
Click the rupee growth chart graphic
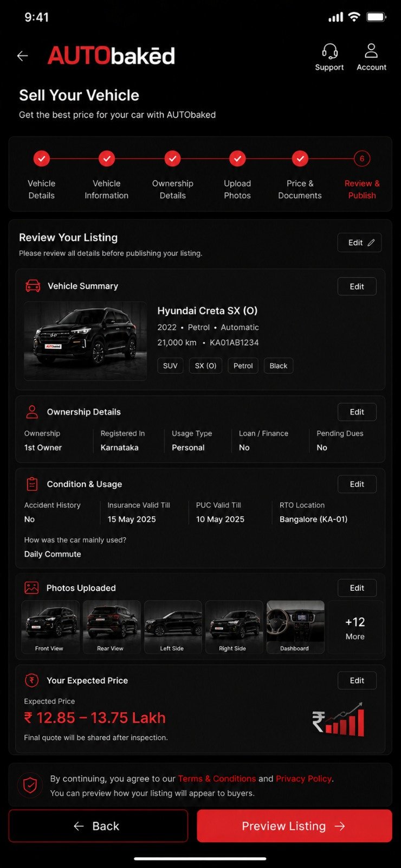point(338,719)
